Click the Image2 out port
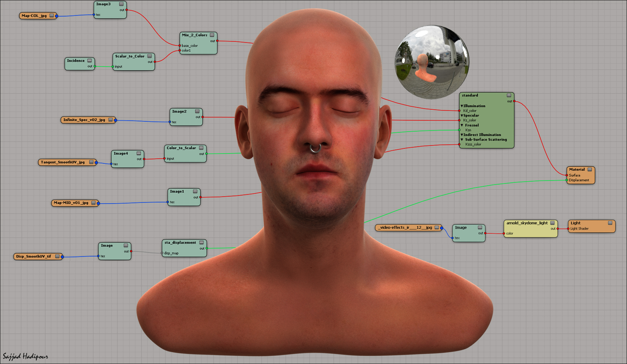 click(203, 117)
